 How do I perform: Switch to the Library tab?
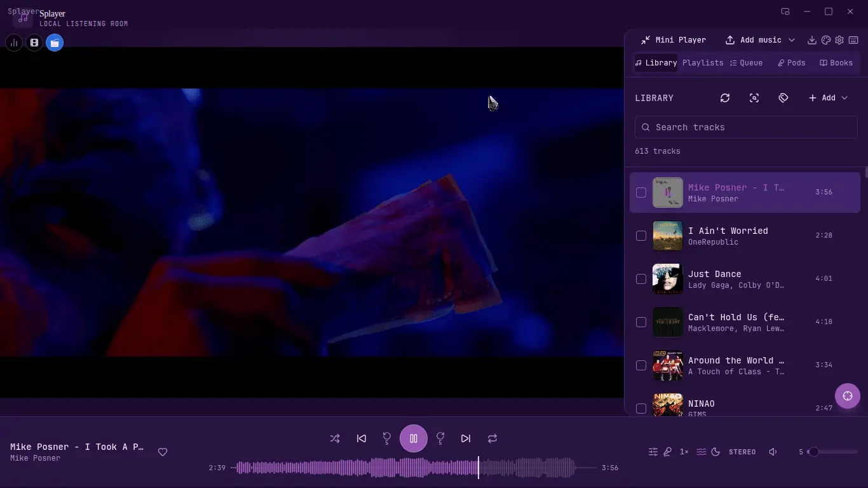tap(656, 63)
